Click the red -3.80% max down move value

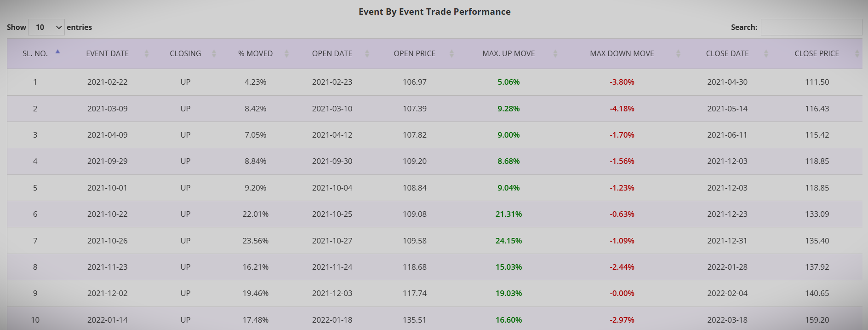coord(622,82)
